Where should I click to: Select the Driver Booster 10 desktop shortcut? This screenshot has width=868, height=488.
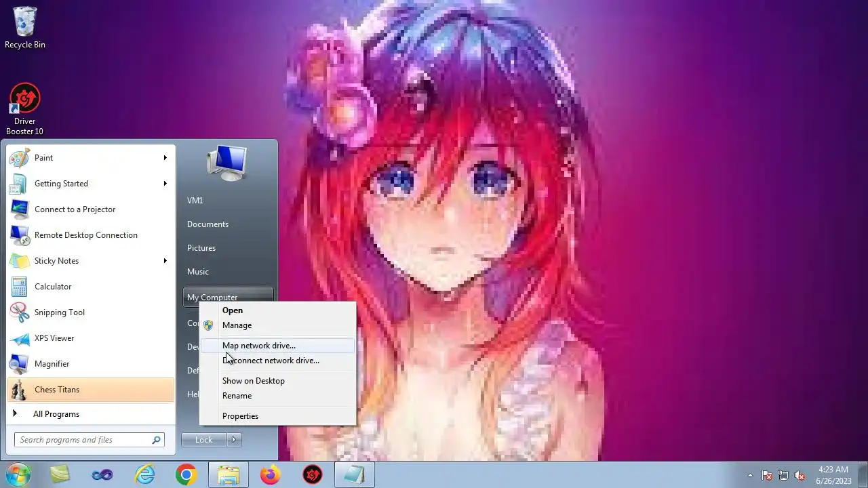tap(25, 109)
